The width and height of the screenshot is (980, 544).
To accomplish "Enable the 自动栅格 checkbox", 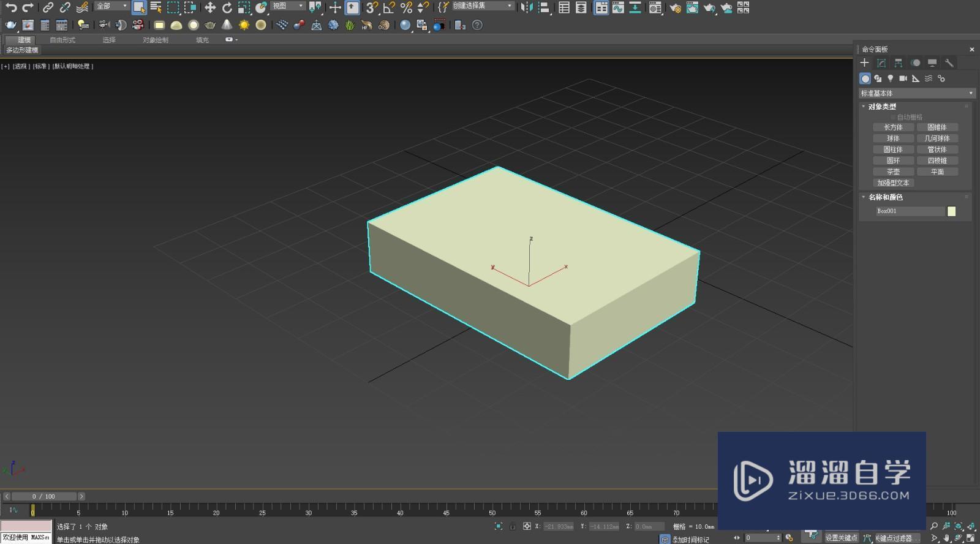I will (893, 117).
